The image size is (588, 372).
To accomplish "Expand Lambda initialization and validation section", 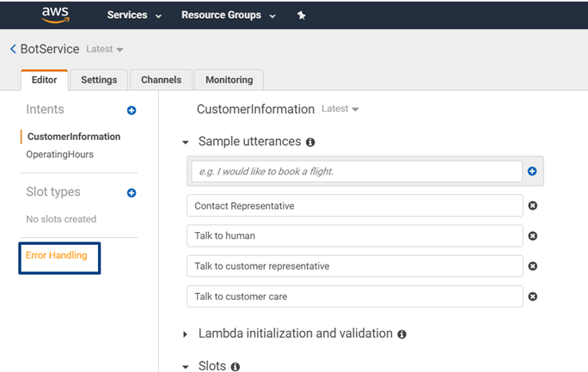I will [186, 334].
